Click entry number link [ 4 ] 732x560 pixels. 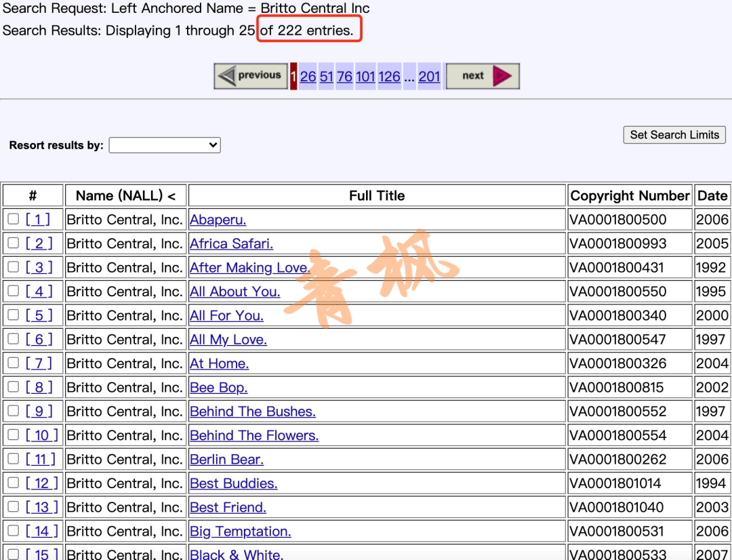(x=39, y=291)
